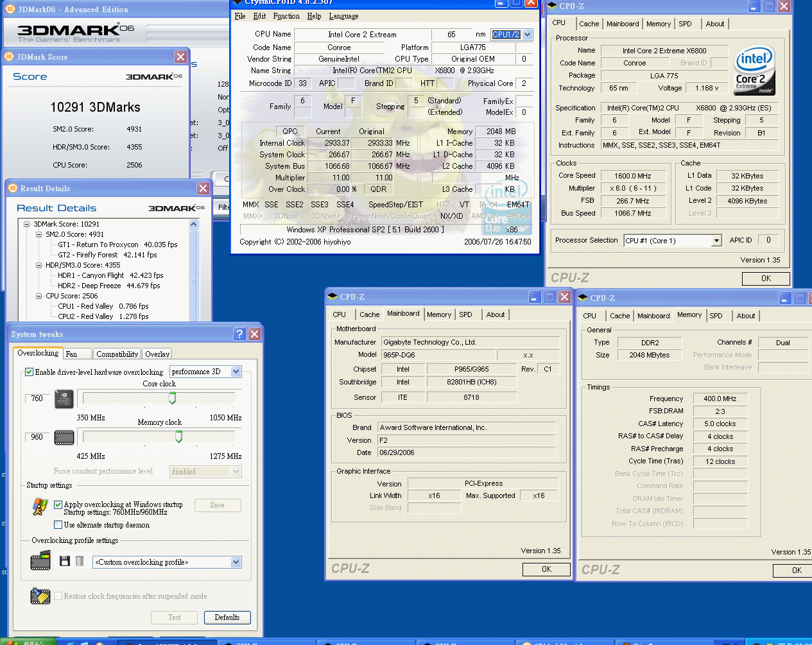Toggle Enable driver-level hardware overclocking
Viewport: 812px width, 645px height.
pos(29,372)
